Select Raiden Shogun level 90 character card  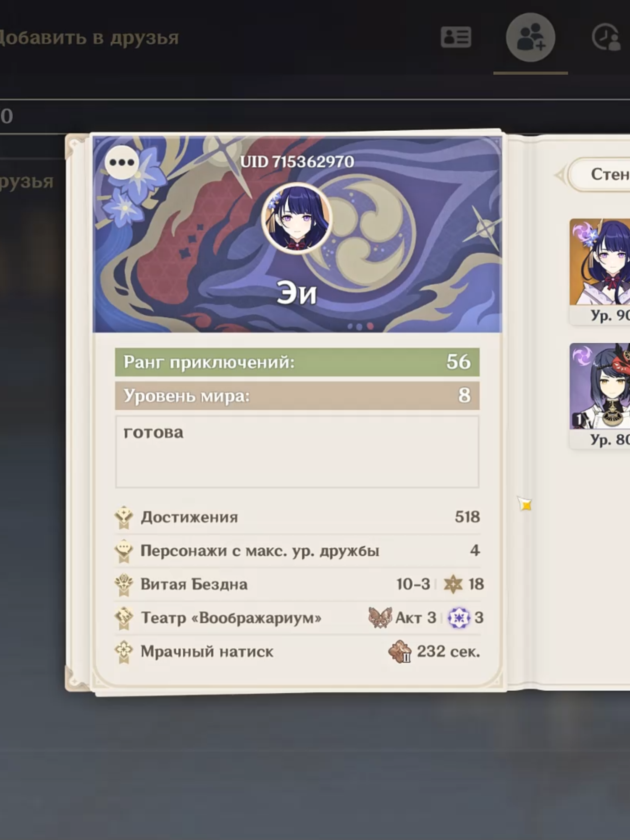click(x=600, y=272)
